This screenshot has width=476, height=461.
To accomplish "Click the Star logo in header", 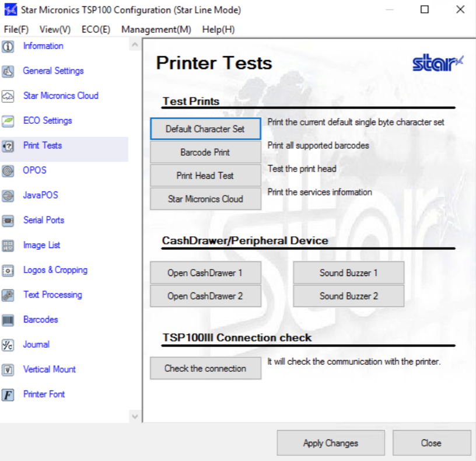I will (x=437, y=63).
